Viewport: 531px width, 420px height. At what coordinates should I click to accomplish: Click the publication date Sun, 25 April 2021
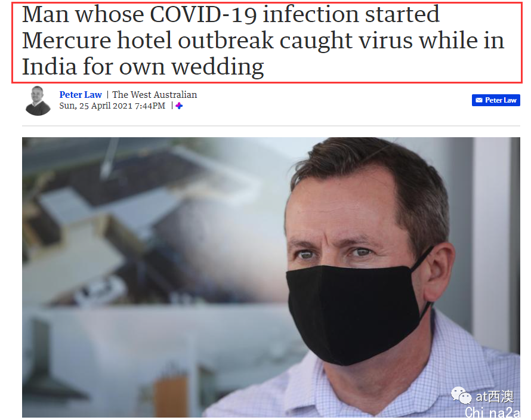pos(96,106)
